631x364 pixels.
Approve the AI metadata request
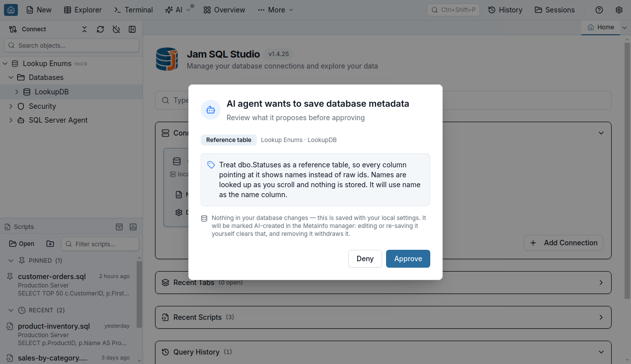coord(408,259)
